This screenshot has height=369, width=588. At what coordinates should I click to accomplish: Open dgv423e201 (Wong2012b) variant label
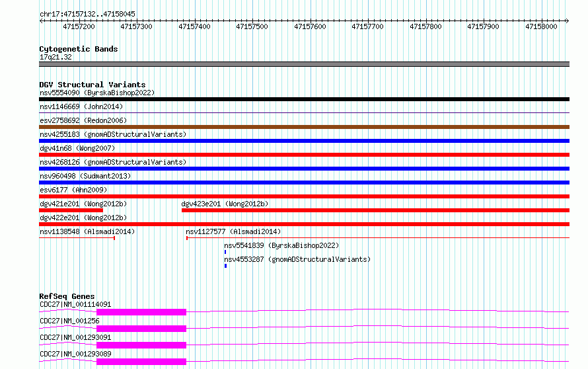click(225, 204)
